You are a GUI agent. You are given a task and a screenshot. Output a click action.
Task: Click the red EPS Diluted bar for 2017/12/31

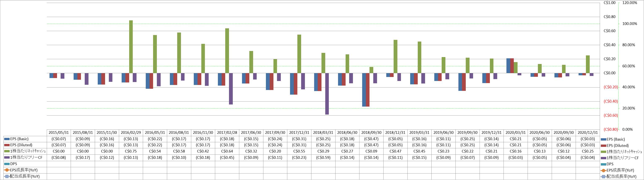(x=295, y=84)
